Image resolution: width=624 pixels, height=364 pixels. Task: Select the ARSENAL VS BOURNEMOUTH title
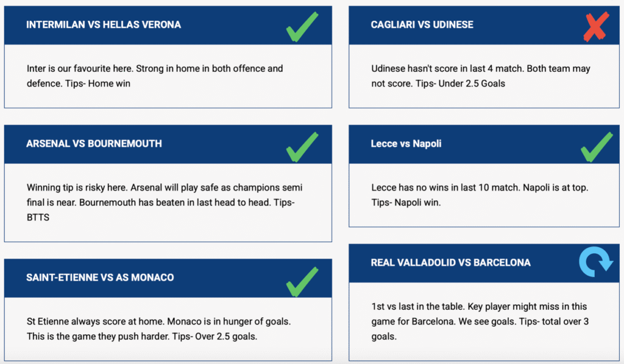tap(94, 144)
